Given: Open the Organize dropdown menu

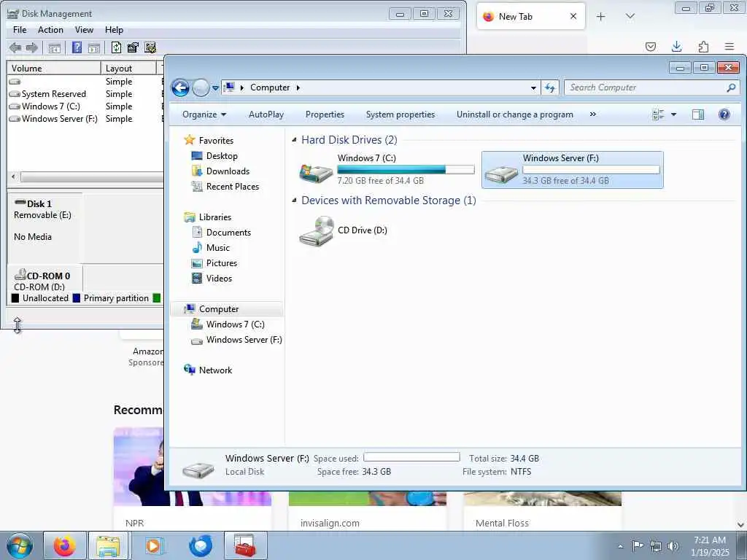Looking at the screenshot, I should pyautogui.click(x=204, y=114).
